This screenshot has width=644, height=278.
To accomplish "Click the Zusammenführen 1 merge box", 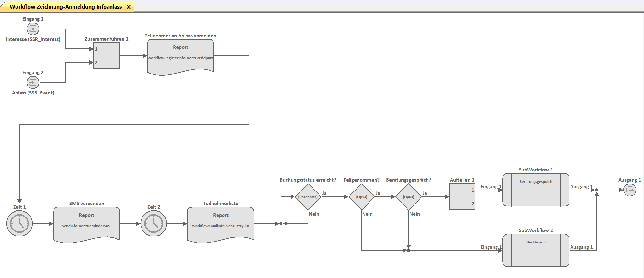I will coord(106,55).
